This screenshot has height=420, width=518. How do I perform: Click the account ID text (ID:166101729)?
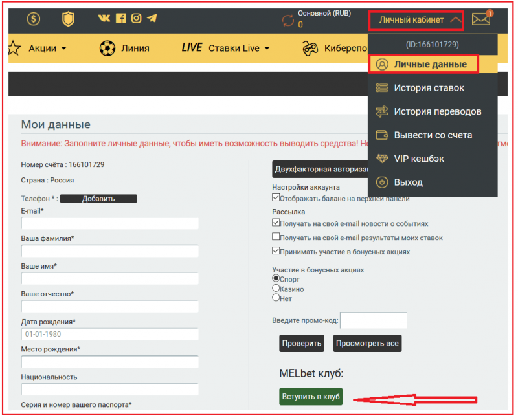click(x=432, y=45)
